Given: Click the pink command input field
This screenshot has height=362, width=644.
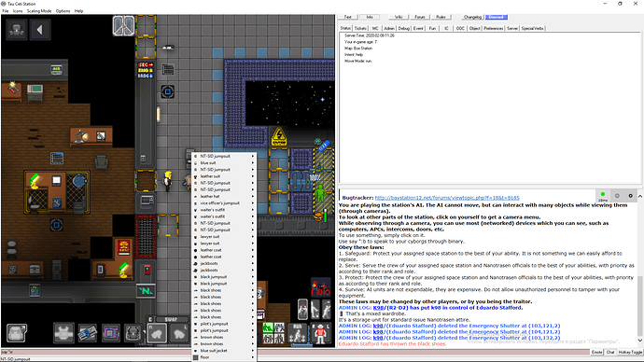Looking at the screenshot, I should (x=295, y=352).
